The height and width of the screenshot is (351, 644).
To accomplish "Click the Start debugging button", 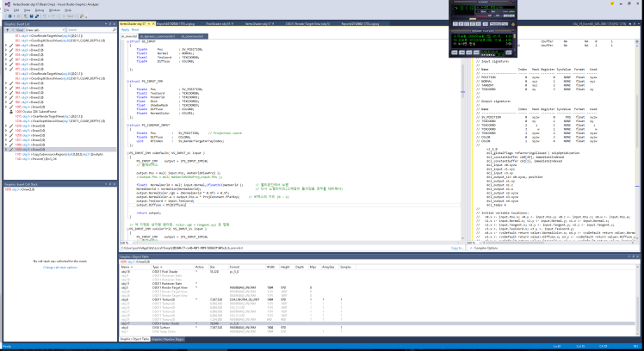I will point(68,16).
